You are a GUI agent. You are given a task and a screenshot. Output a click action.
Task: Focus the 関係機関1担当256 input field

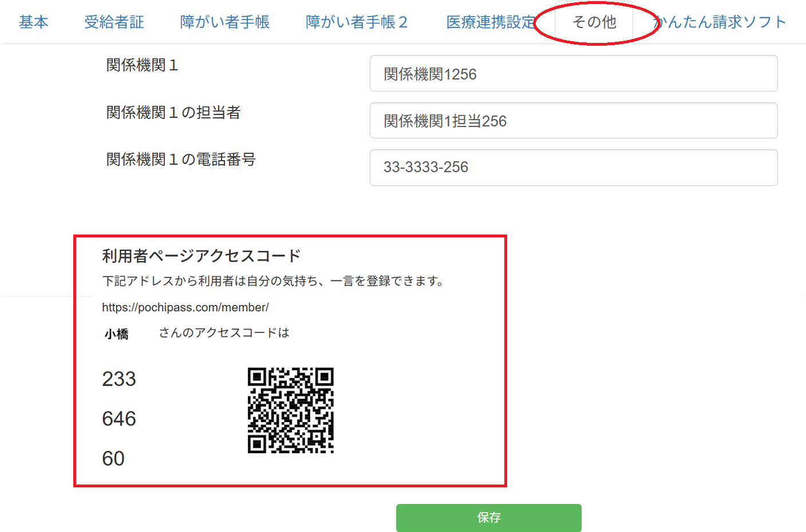(574, 120)
